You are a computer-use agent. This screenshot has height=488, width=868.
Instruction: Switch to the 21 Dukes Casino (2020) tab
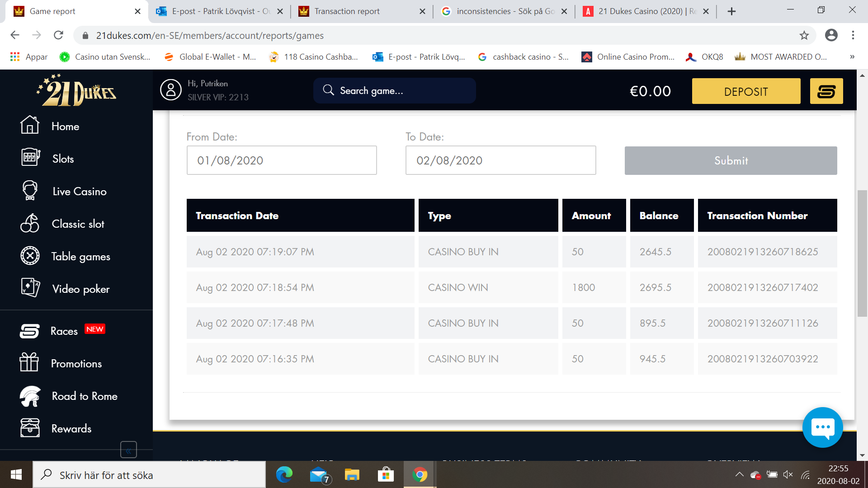tap(646, 11)
